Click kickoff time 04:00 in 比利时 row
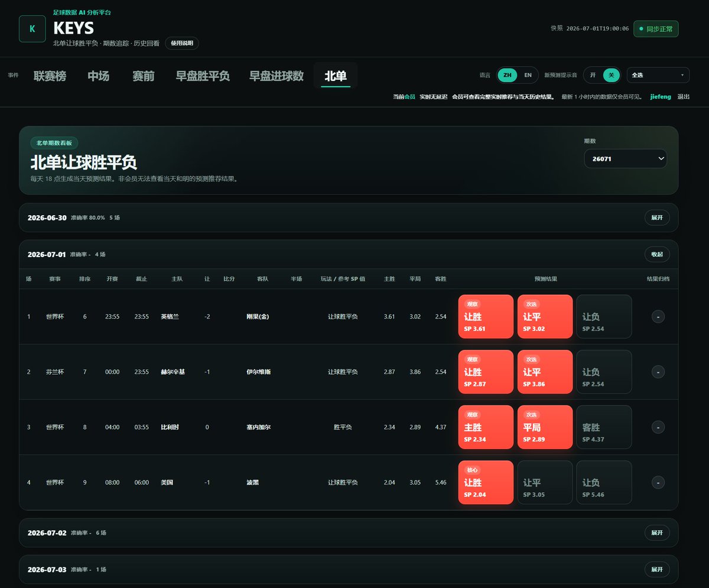Viewport: 709px width, 588px height. [x=112, y=427]
